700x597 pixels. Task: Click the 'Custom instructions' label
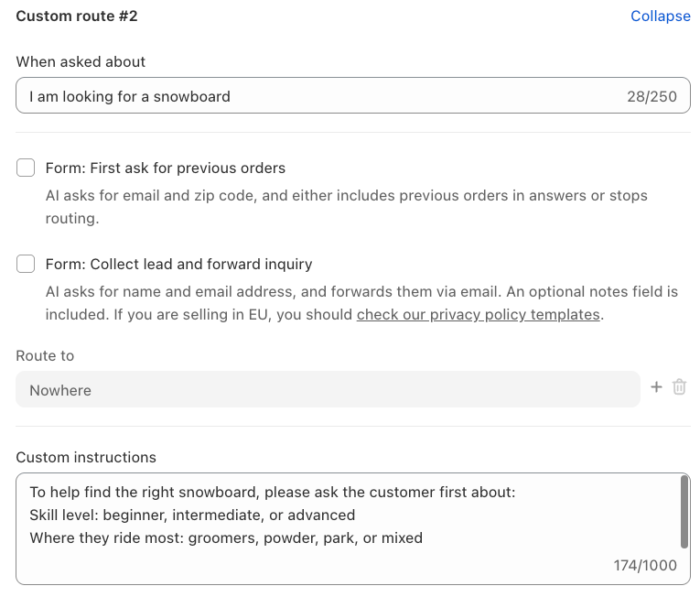[x=86, y=457]
